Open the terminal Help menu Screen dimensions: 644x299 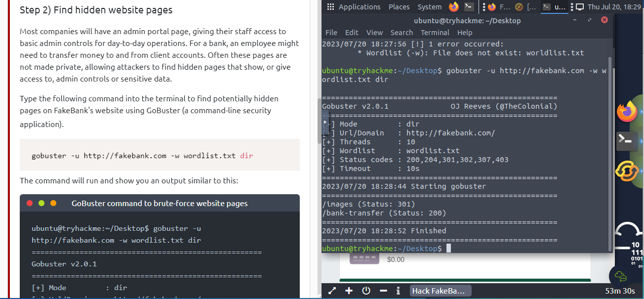(465, 33)
